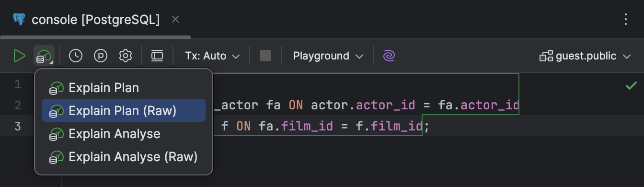Open console settings gear icon

click(126, 56)
